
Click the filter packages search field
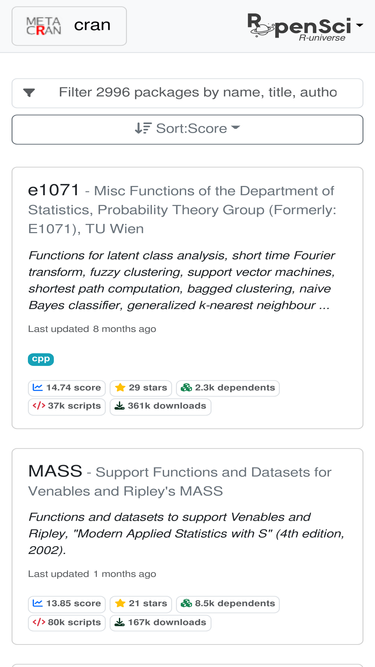188,93
